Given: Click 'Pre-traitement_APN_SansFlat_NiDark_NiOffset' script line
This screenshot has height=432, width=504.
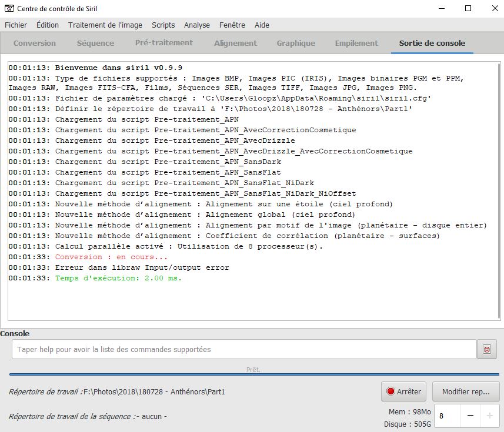Looking at the screenshot, I should tap(182, 193).
